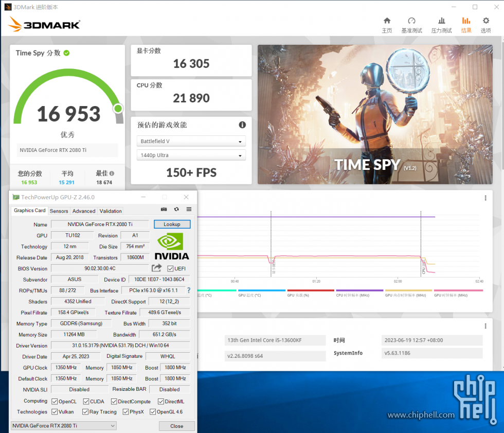The height and width of the screenshot is (433, 504).
Task: Switch to the Validation tab
Action: [x=111, y=211]
